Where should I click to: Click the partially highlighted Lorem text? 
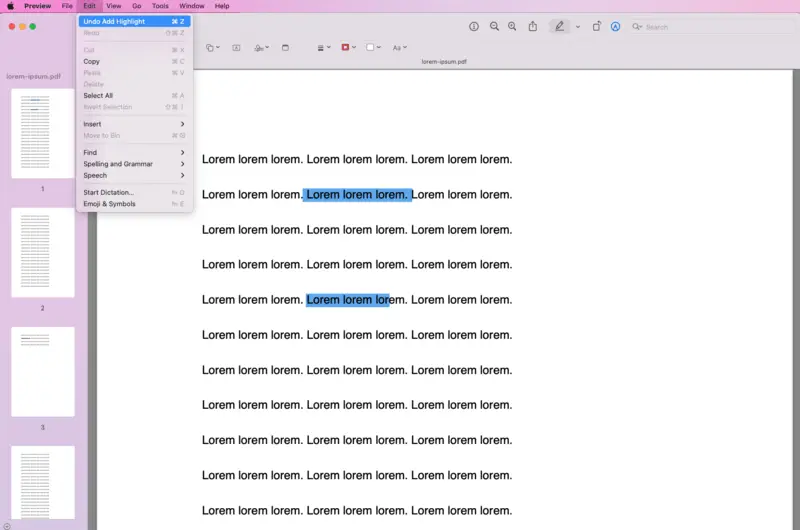(x=347, y=300)
